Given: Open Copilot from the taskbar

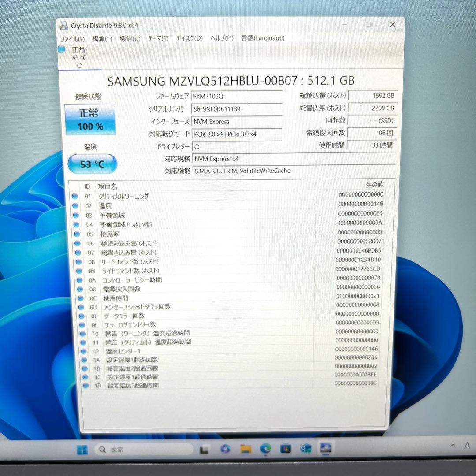Looking at the screenshot, I should [225, 449].
